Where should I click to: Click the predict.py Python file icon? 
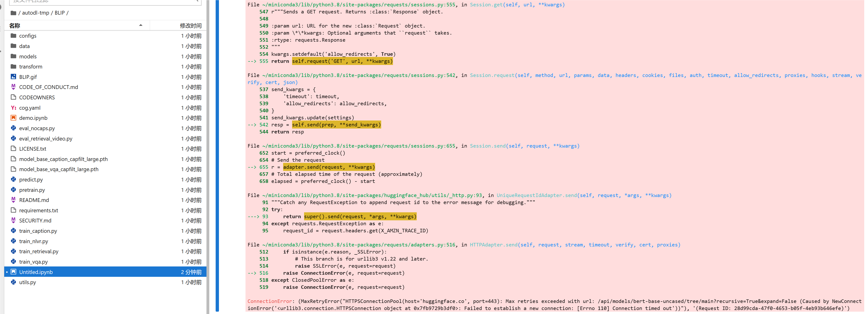tap(13, 179)
